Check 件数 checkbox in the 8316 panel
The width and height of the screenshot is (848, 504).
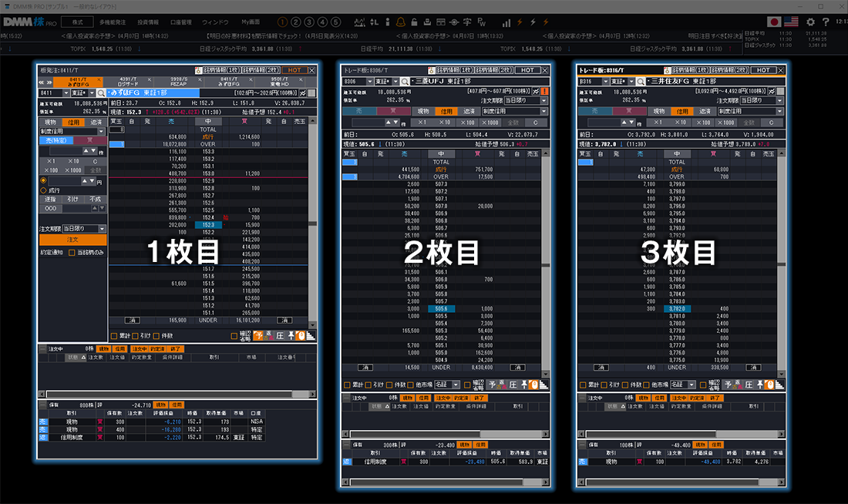click(x=625, y=385)
